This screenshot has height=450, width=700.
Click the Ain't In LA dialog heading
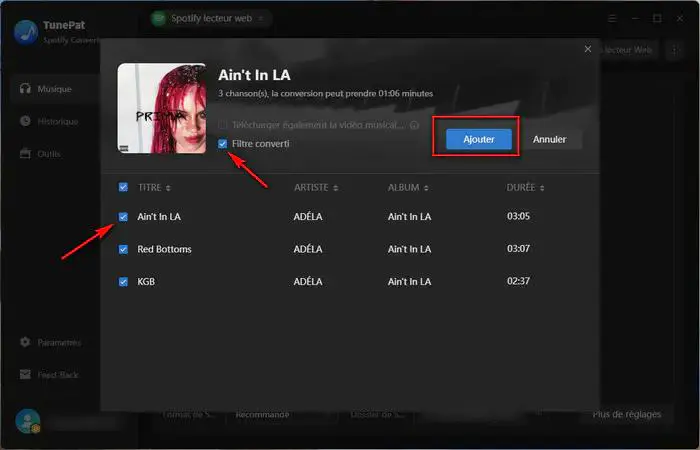point(254,75)
